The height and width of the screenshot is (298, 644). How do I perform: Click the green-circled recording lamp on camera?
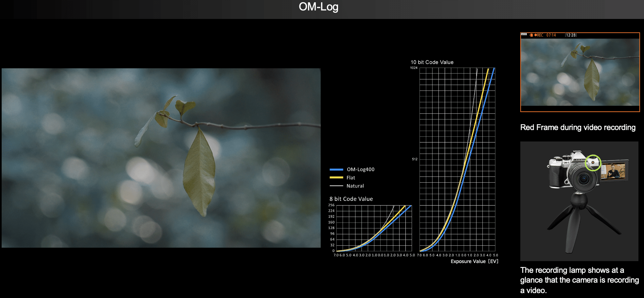(593, 162)
